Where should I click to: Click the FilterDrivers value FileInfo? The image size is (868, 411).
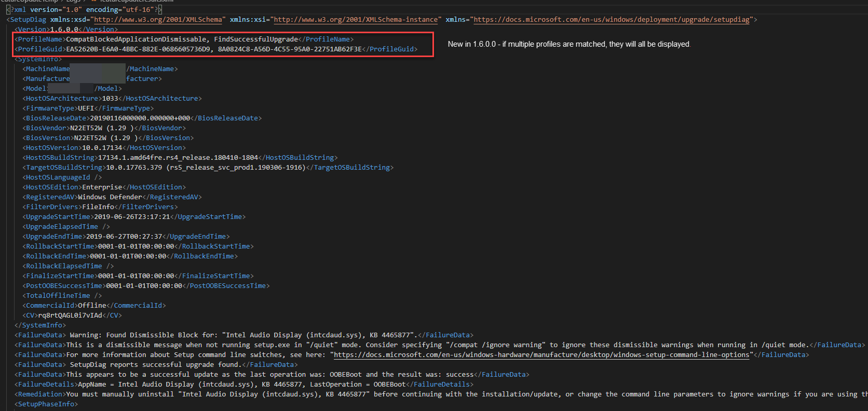click(98, 207)
